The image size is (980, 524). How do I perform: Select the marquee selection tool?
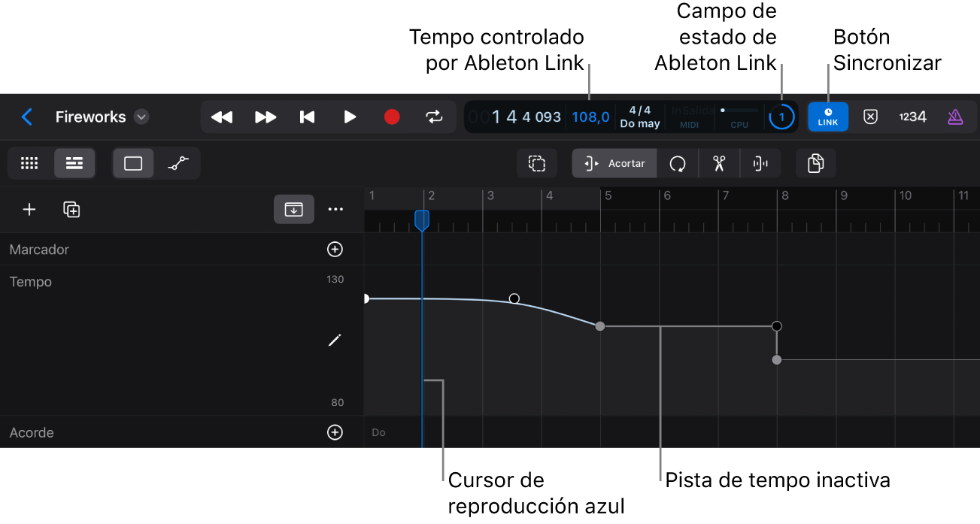[x=537, y=163]
